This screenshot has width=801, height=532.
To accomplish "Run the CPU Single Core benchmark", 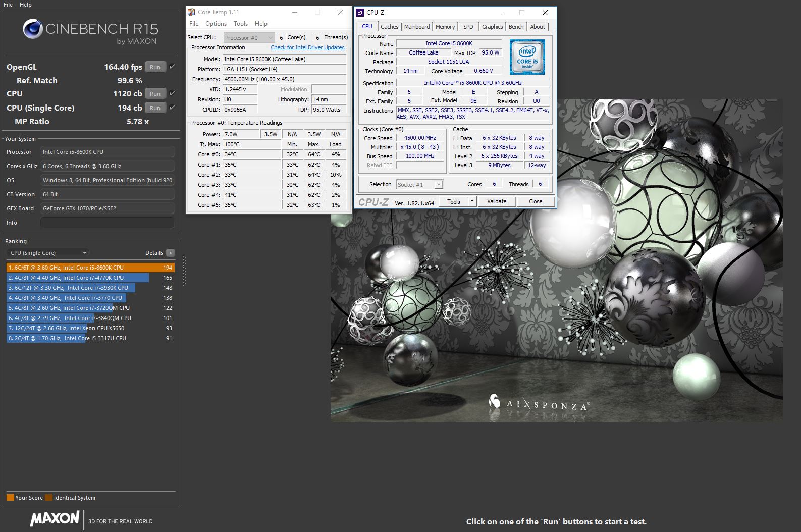I will tap(155, 108).
